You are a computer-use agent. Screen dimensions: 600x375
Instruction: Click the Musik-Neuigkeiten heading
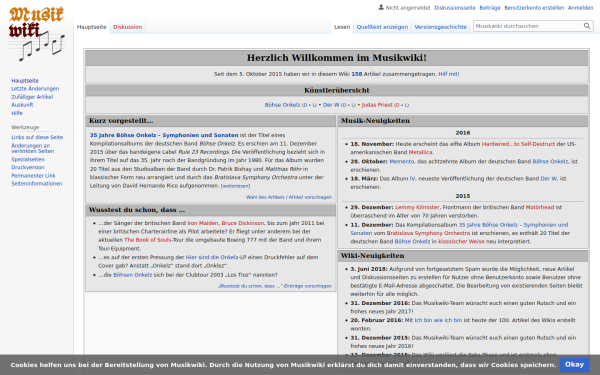click(x=375, y=121)
